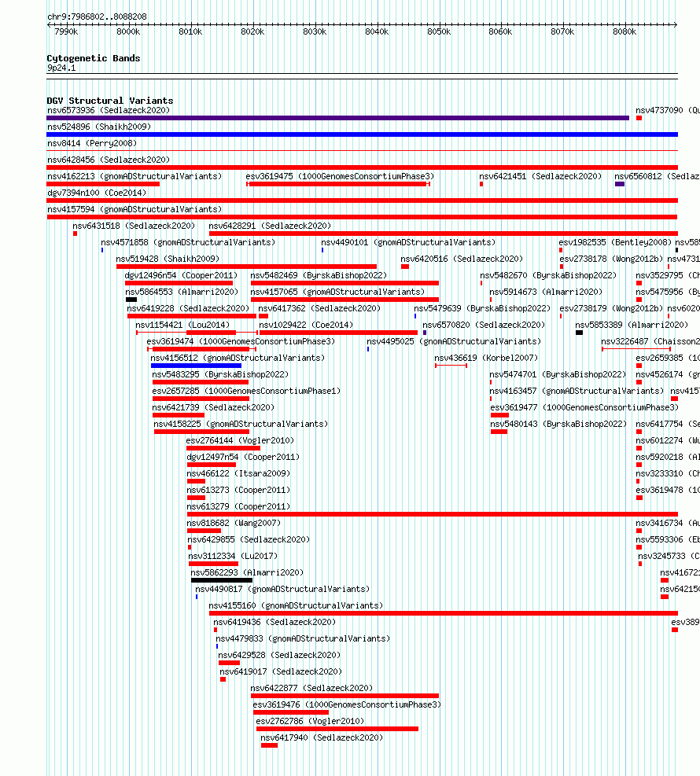Open nsv5483295 (ByrskaBishop2022) variant
700x776 pixels.
tap(220, 375)
